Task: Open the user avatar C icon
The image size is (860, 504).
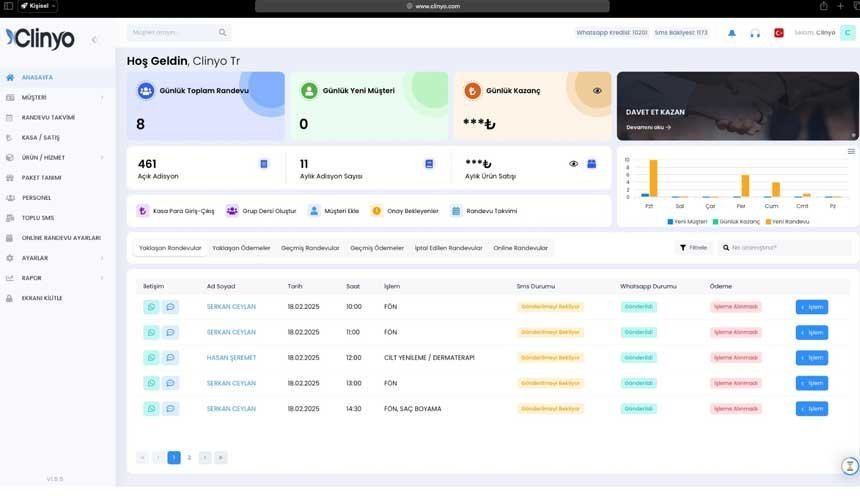Action: (847, 33)
